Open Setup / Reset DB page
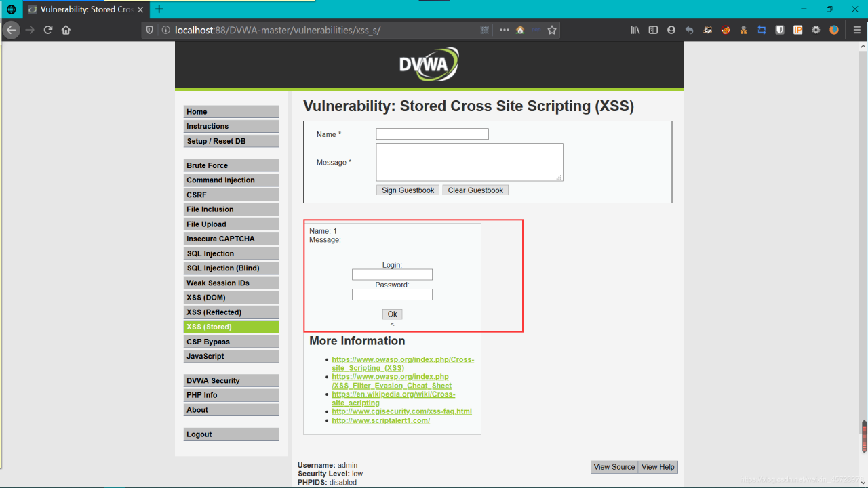 click(x=231, y=141)
